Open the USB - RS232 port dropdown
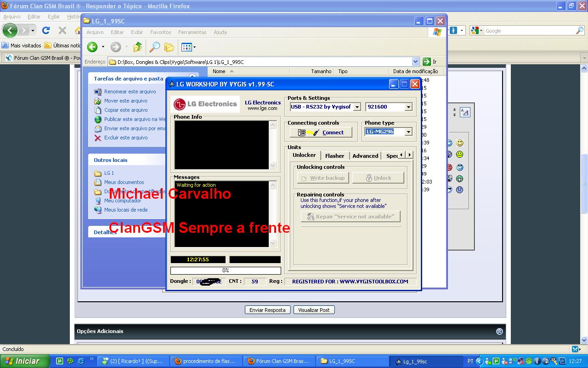The width and height of the screenshot is (588, 368). click(x=356, y=107)
